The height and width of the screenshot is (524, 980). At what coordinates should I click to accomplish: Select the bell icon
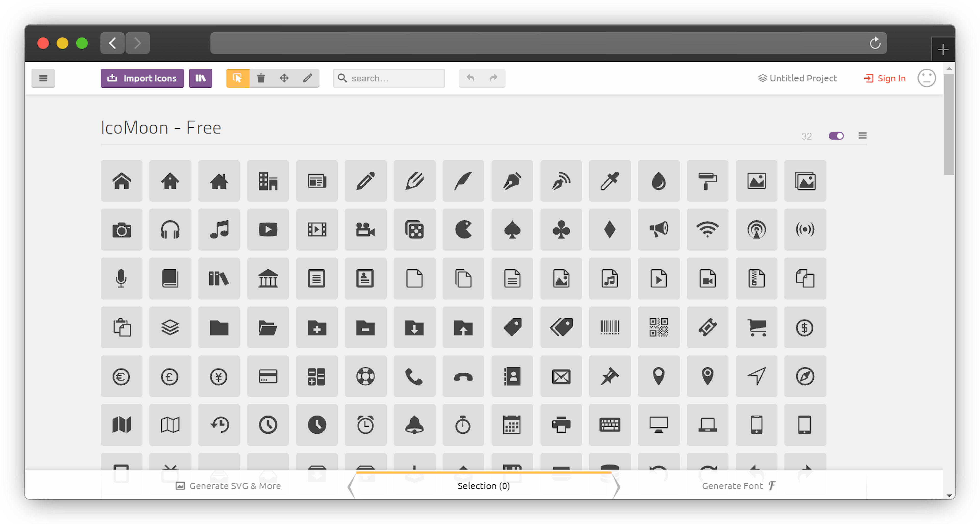pyautogui.click(x=414, y=425)
